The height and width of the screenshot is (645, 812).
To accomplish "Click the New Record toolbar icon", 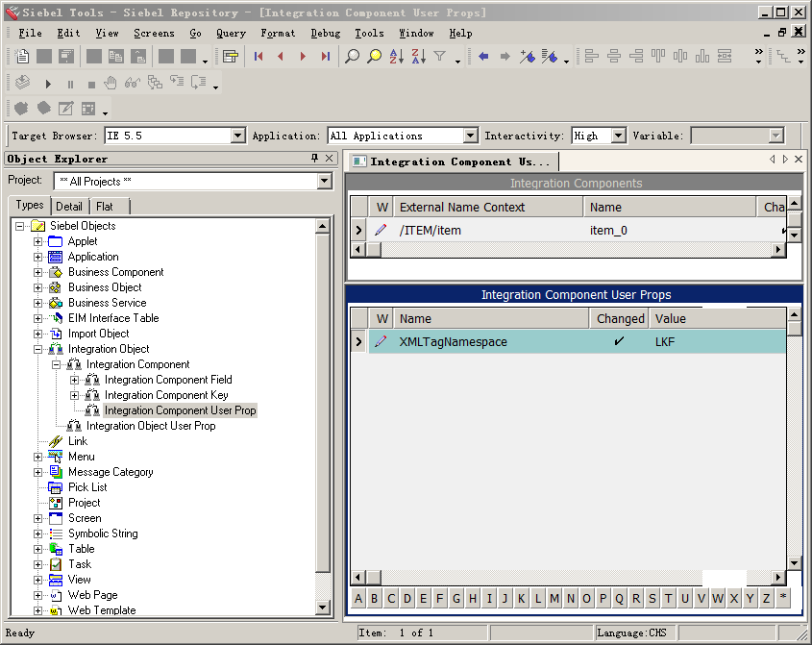I will click(22, 56).
